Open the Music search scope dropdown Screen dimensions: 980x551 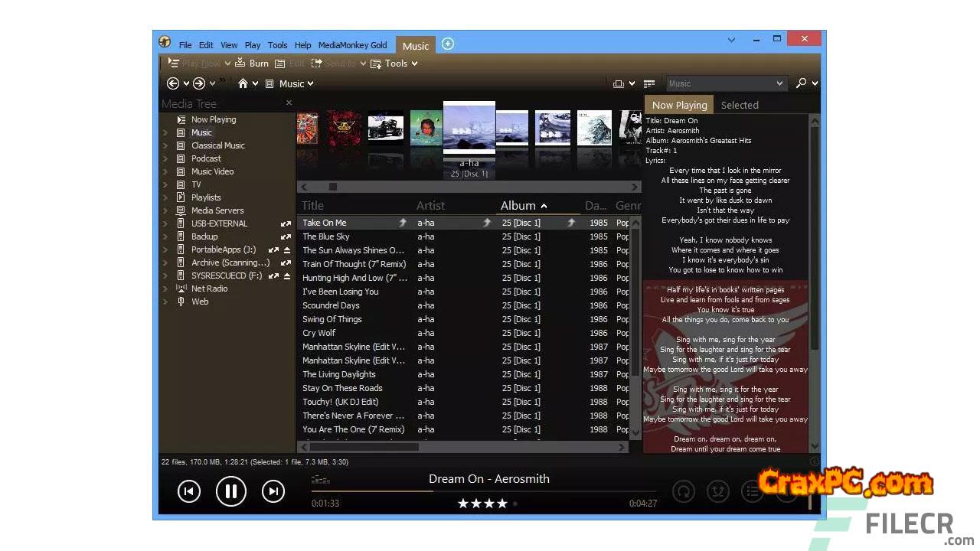point(779,83)
